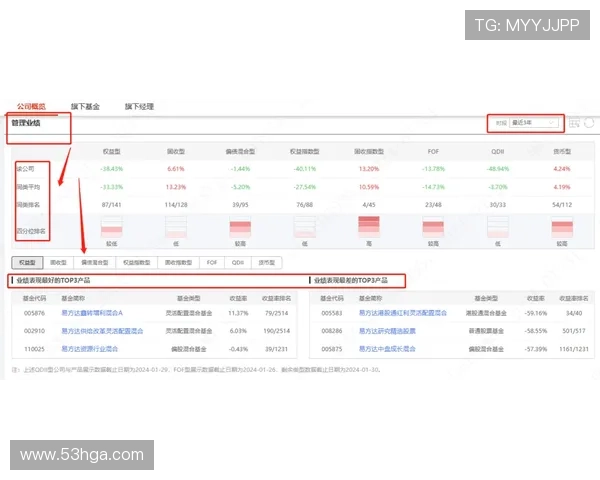Click the QDII column header in the performance table
This screenshot has width=600, height=480.
tap(498, 152)
